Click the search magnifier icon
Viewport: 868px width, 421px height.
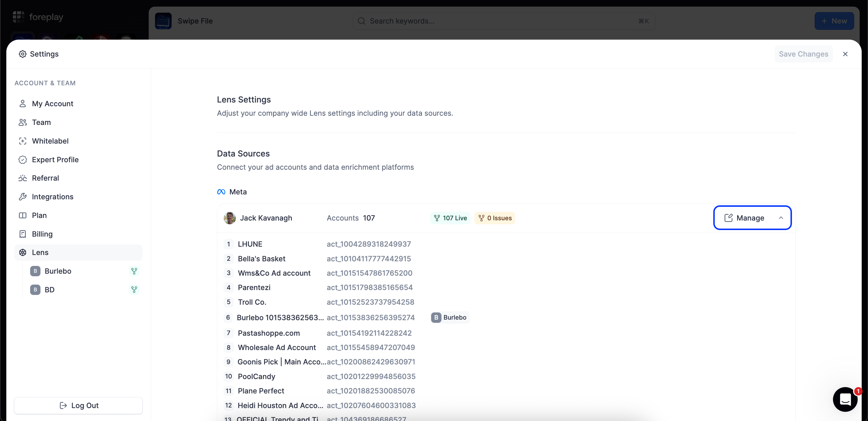click(x=362, y=21)
